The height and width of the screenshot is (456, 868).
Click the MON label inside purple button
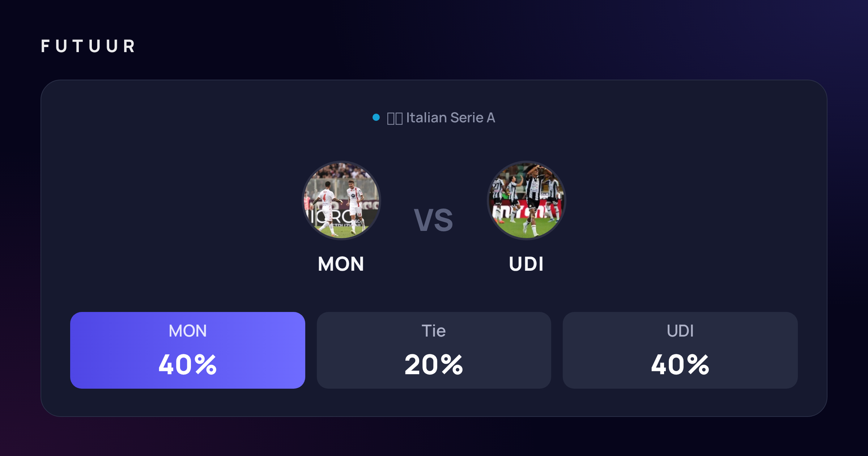point(188,331)
